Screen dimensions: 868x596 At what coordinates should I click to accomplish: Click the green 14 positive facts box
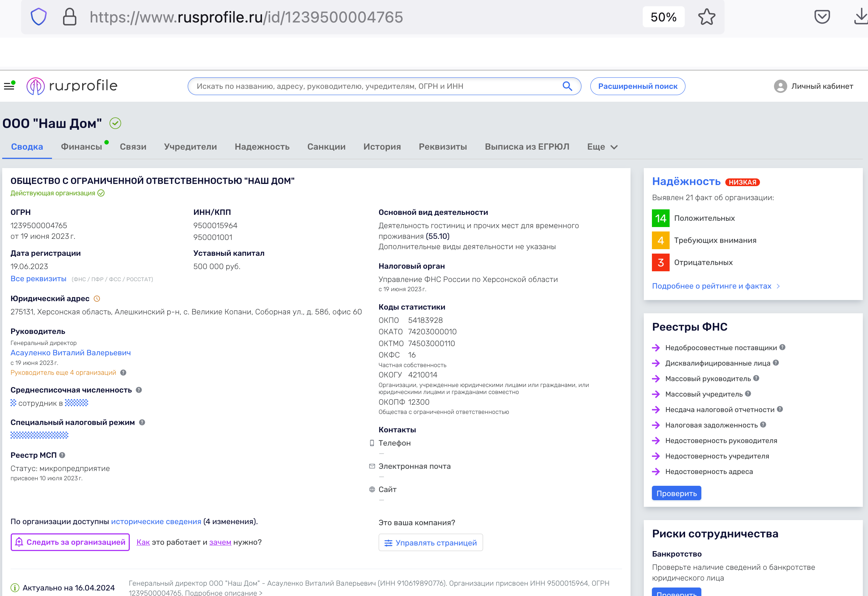[x=660, y=219]
